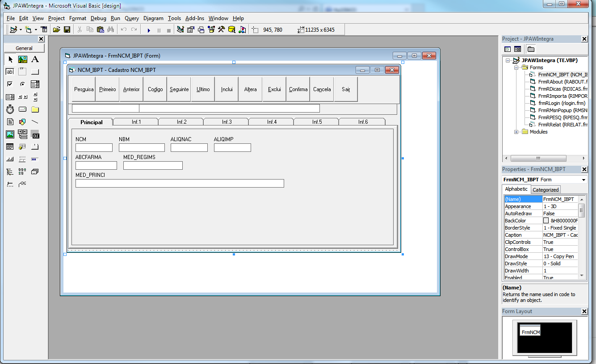Expand the Modules folder in project tree
This screenshot has height=364, width=596.
pyautogui.click(x=516, y=132)
